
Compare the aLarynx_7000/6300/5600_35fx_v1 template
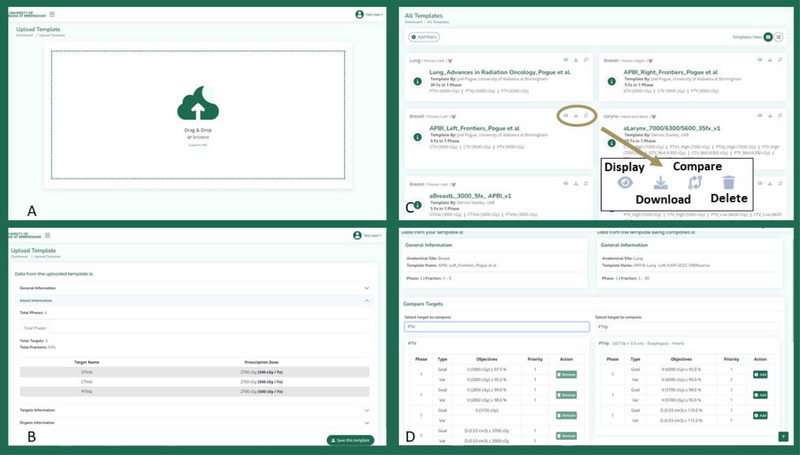coord(780,116)
